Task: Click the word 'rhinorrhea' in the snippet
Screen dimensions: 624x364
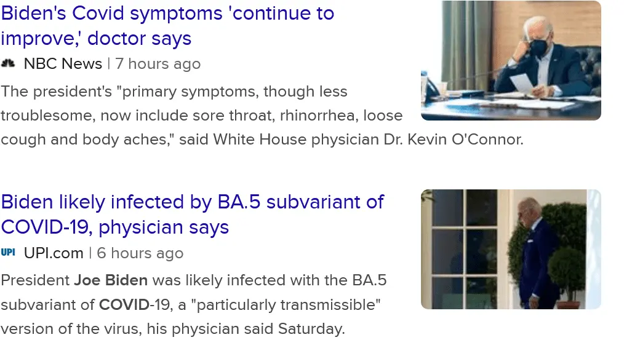Action: [324, 116]
